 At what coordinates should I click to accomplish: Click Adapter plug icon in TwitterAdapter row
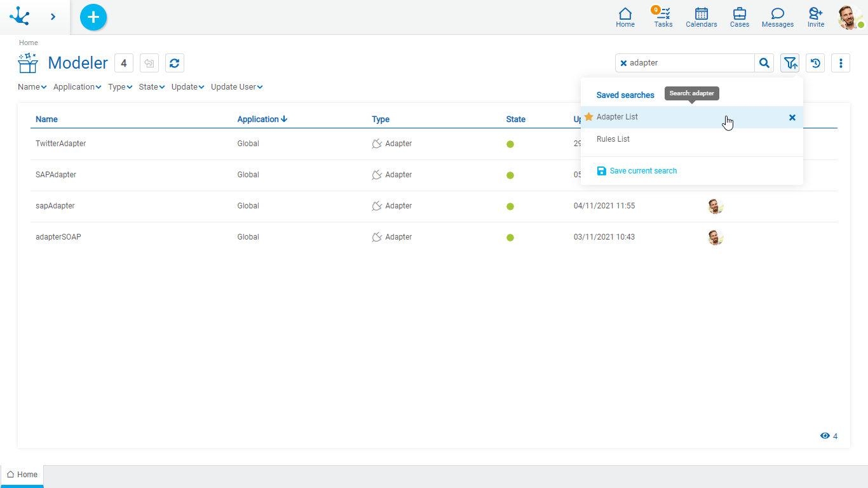click(377, 144)
